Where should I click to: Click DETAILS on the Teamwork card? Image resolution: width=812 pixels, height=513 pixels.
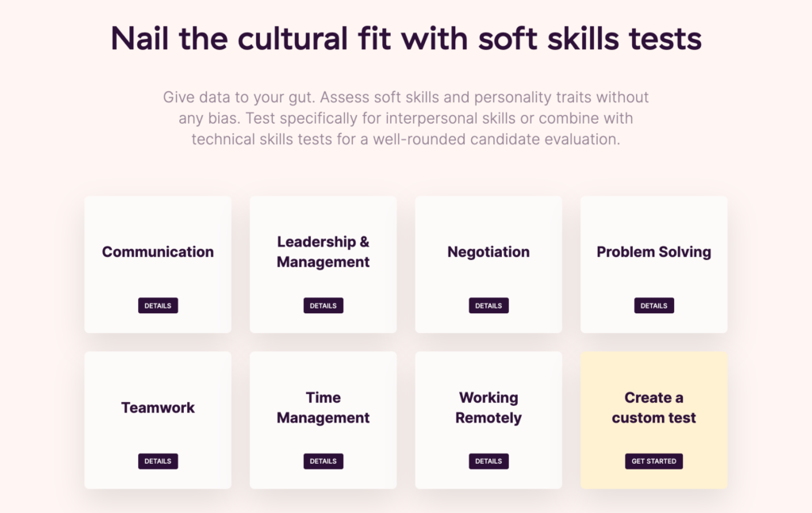pyautogui.click(x=157, y=461)
